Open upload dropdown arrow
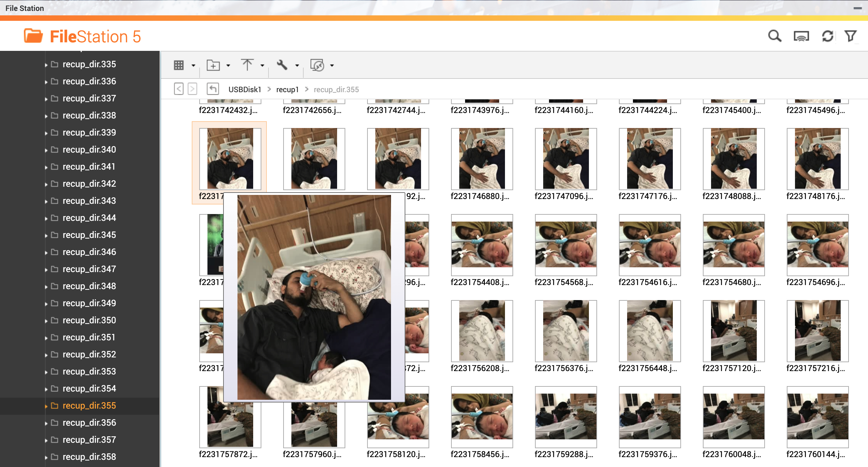868x467 pixels. [x=262, y=66]
